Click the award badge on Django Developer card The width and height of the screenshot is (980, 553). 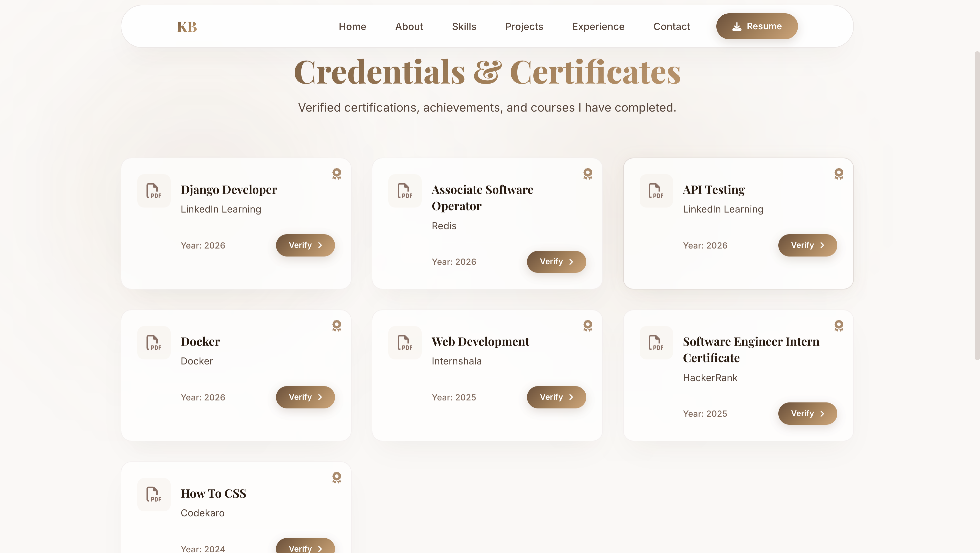[x=336, y=174]
